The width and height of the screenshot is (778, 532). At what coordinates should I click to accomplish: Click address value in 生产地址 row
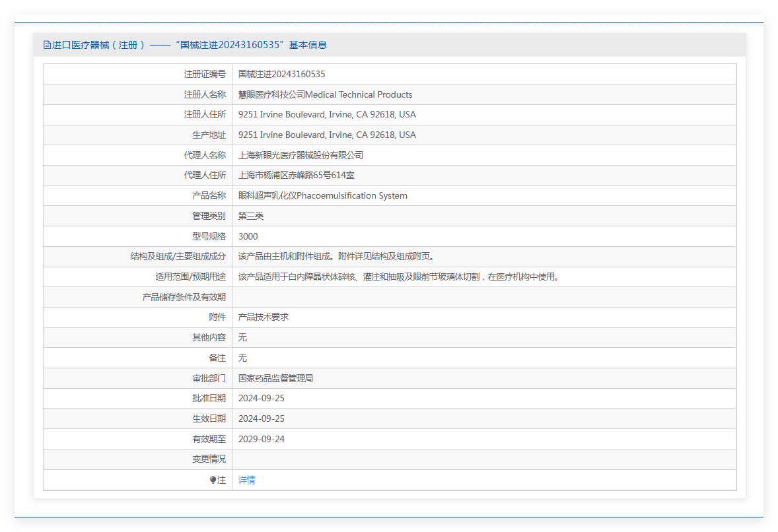point(327,135)
